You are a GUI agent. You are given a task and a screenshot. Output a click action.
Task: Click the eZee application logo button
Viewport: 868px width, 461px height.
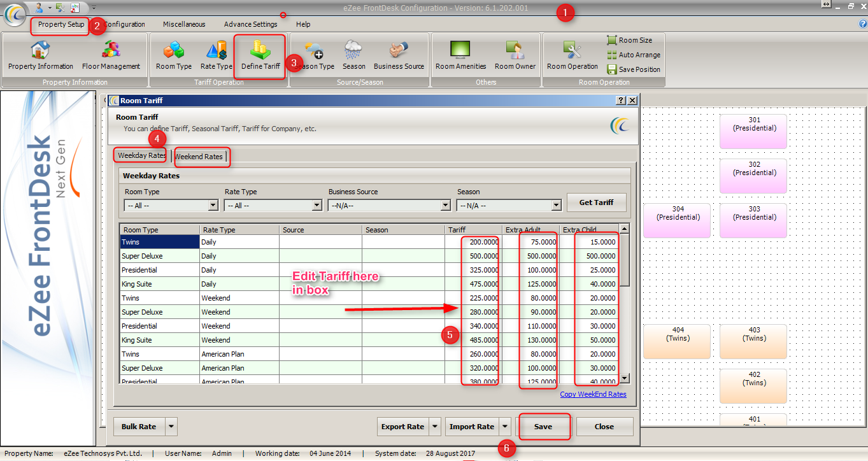click(x=14, y=14)
